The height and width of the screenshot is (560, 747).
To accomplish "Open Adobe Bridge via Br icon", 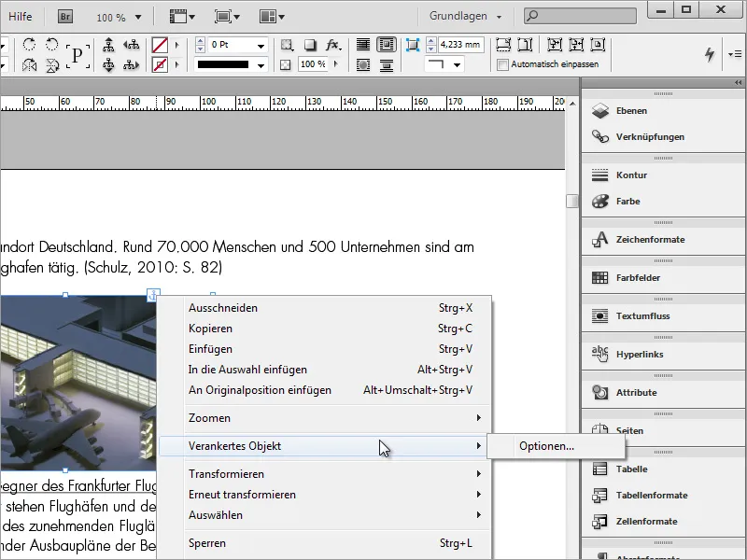I will (x=65, y=17).
